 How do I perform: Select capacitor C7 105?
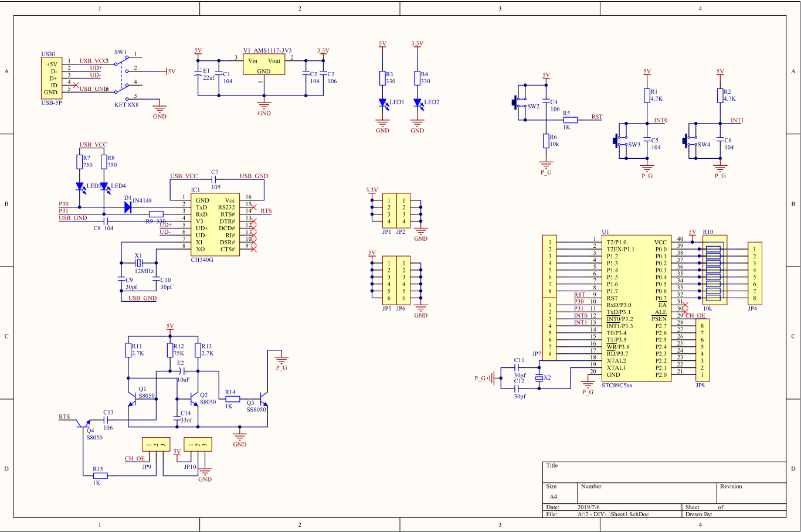pos(215,180)
